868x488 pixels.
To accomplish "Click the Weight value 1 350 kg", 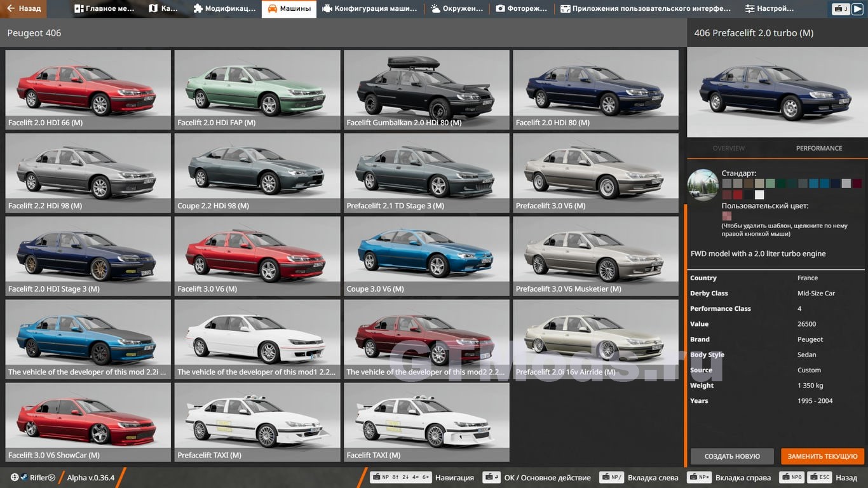I will pos(810,385).
